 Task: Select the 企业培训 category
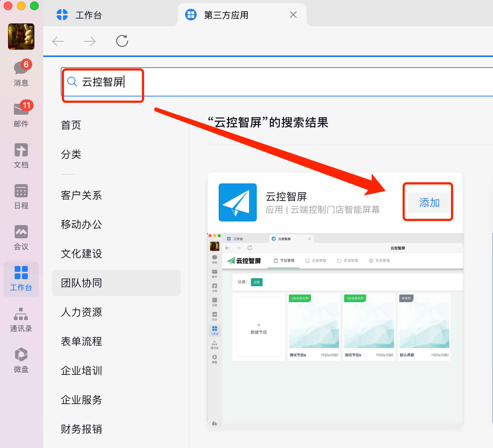tap(81, 371)
